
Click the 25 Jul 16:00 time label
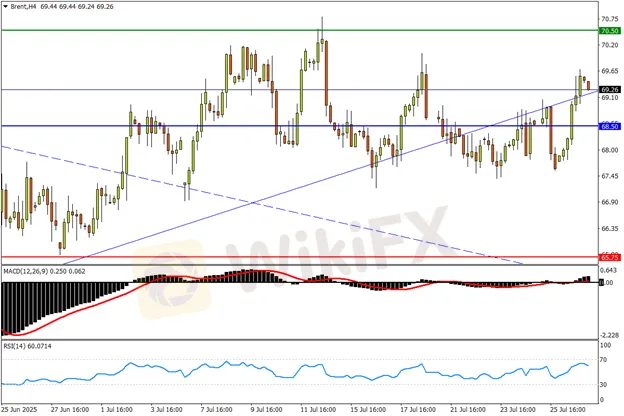567,409
